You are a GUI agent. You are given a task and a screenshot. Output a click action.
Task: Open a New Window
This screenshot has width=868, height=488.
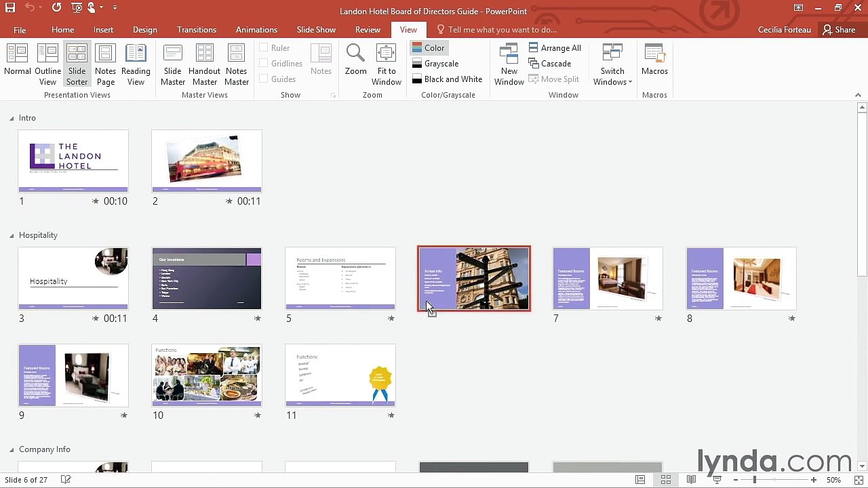(x=509, y=65)
